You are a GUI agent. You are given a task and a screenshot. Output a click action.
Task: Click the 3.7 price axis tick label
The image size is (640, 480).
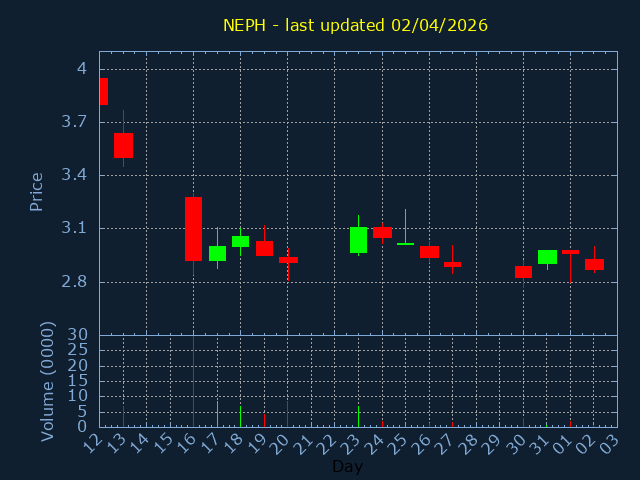[73, 122]
